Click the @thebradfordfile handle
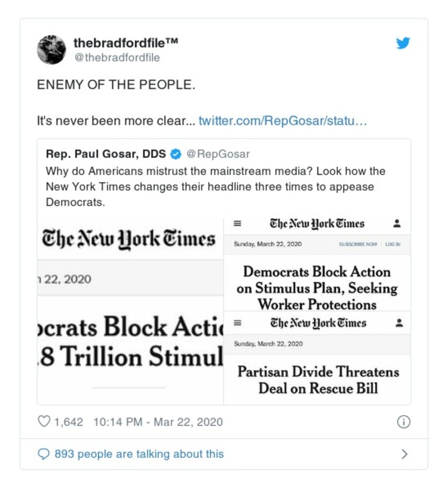448x497 pixels. pyautogui.click(x=117, y=58)
